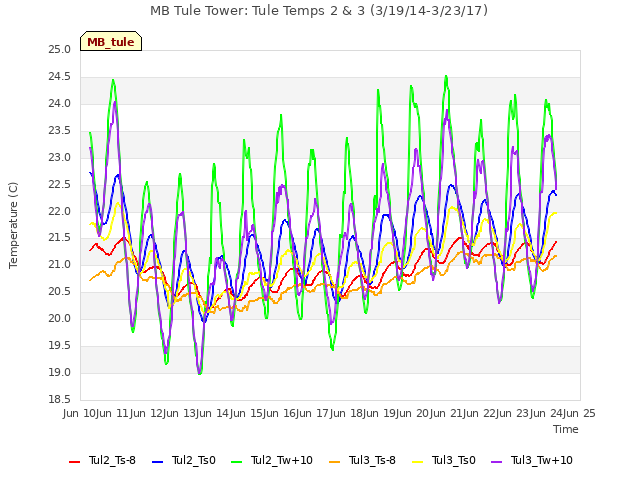Click the Temperature (C) axis label
This screenshot has width=640, height=480.
pos(13,225)
